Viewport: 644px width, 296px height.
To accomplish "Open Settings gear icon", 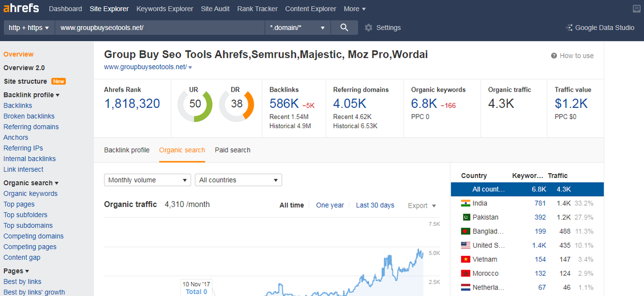I will tap(368, 28).
